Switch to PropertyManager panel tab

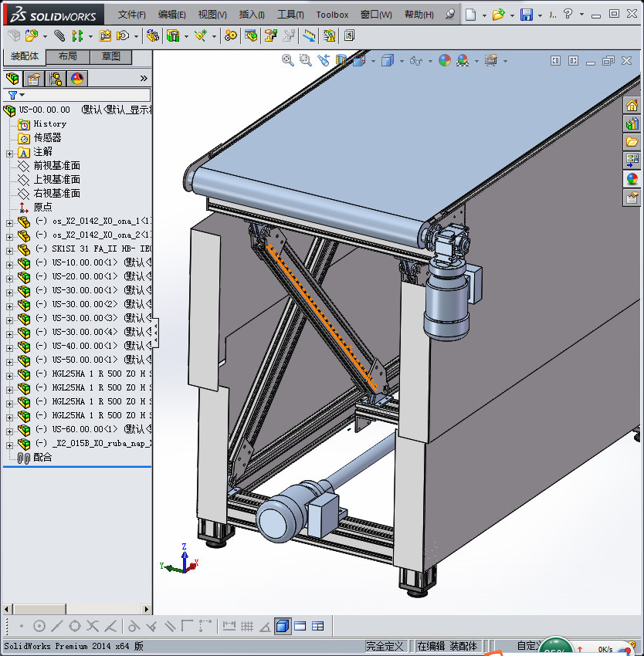(x=33, y=79)
